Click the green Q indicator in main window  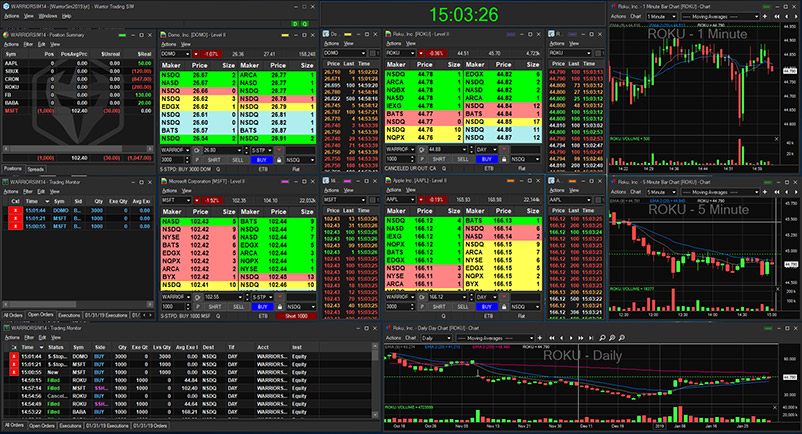point(304,24)
